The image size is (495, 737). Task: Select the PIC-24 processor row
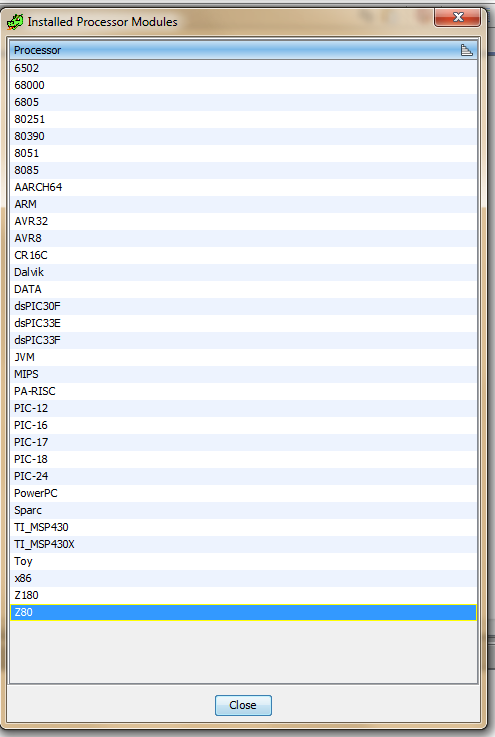tap(243, 476)
